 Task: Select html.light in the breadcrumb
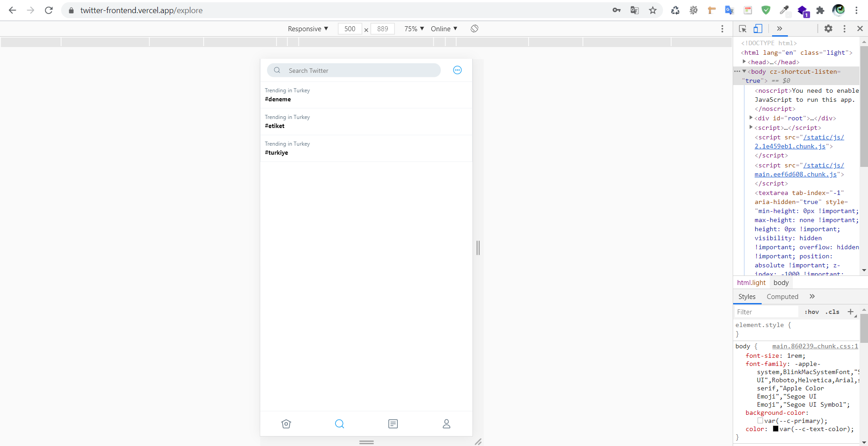tap(751, 283)
